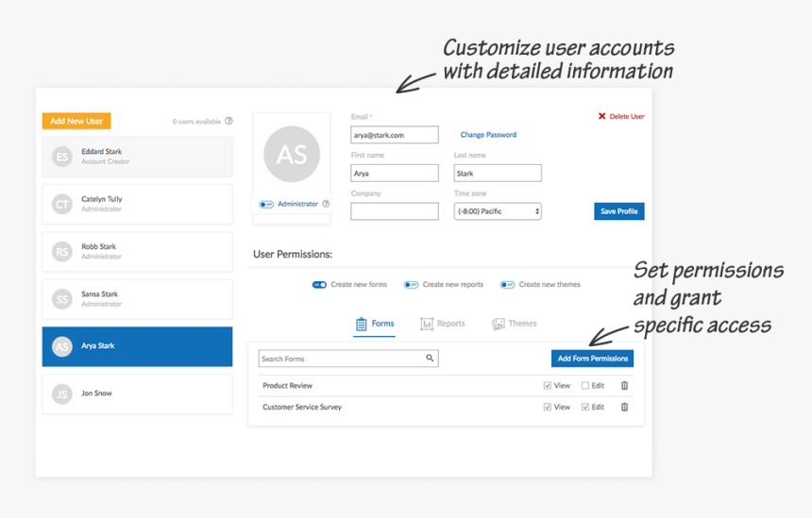
Task: Delete Product Review permission via trash icon
Action: point(624,386)
